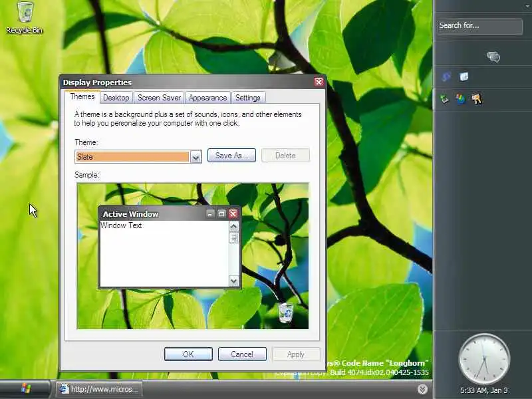The width and height of the screenshot is (532, 399).
Task: Open the green arrow tray icon in the sidebar
Action: click(444, 99)
